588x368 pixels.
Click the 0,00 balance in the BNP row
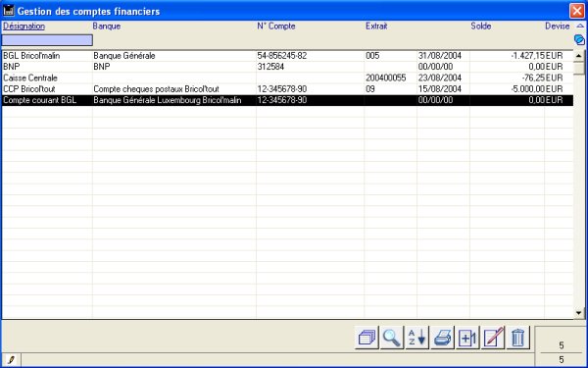pyautogui.click(x=537, y=67)
